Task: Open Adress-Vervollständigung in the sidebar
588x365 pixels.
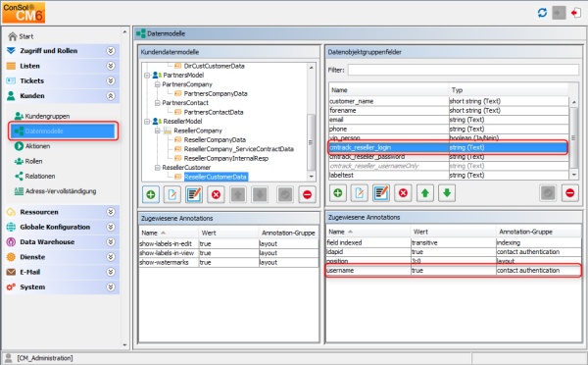Action: [55, 191]
